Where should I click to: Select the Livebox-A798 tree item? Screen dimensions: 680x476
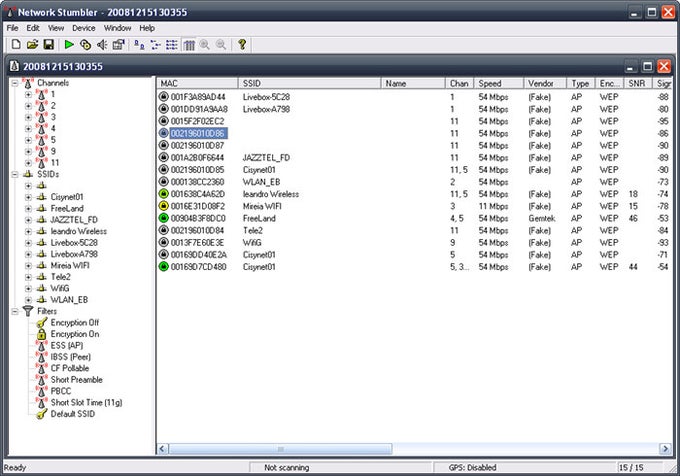[74, 254]
